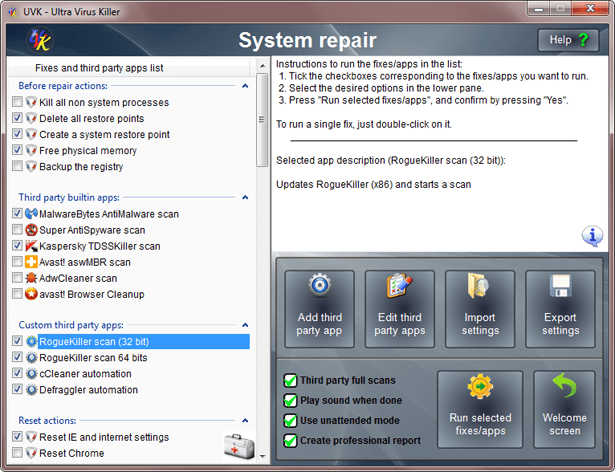Click the avast! Browser Cleanup star icon

pos(31,294)
